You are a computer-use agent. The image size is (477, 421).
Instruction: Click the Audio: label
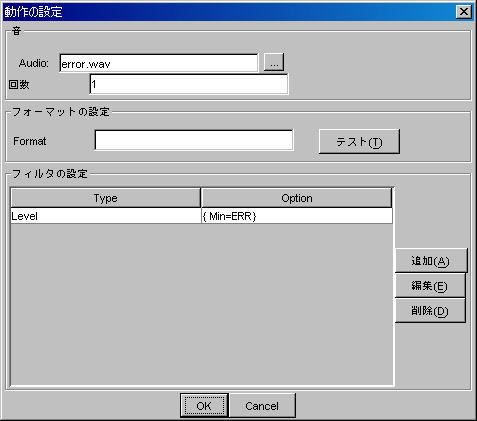(x=34, y=63)
